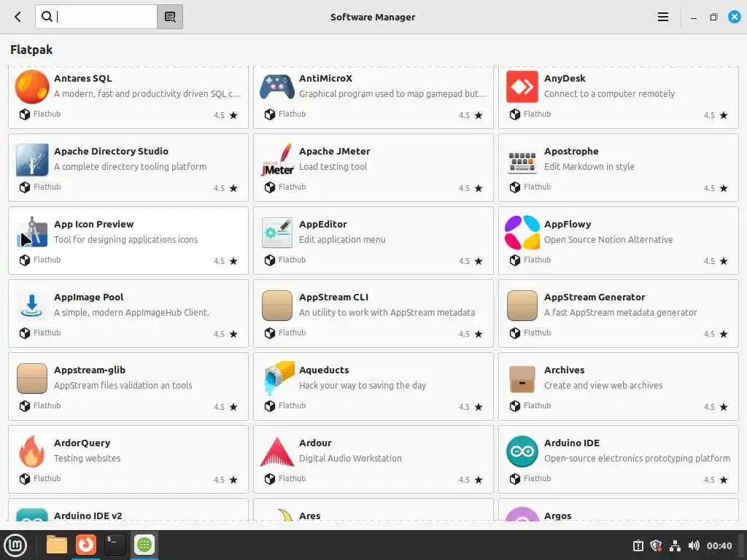Image resolution: width=747 pixels, height=560 pixels.
Task: Click the Flatpak category heading
Action: click(31, 50)
